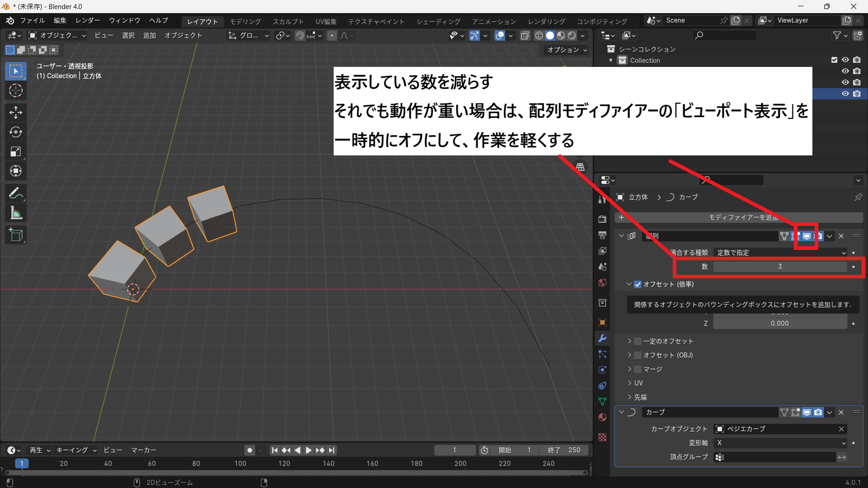Open the 定数で指定 fit type dropdown
868x488 pixels.
click(x=780, y=253)
